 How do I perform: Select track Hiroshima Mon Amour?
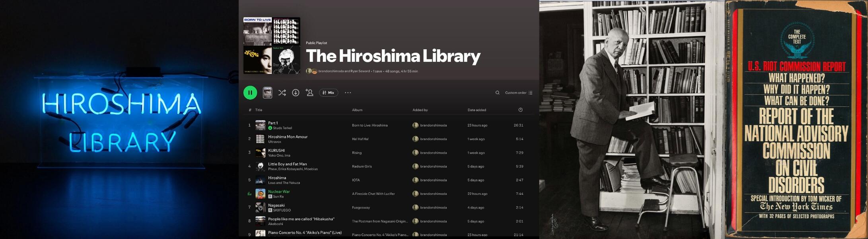click(x=288, y=137)
